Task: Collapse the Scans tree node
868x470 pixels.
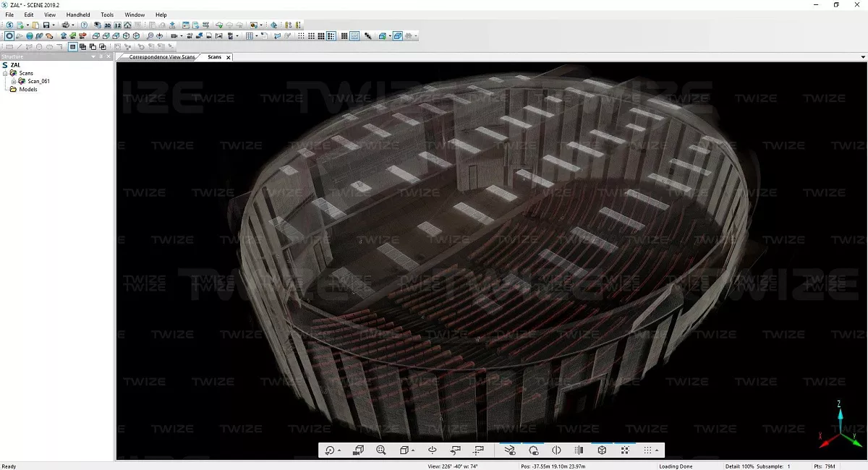Action: coord(5,73)
